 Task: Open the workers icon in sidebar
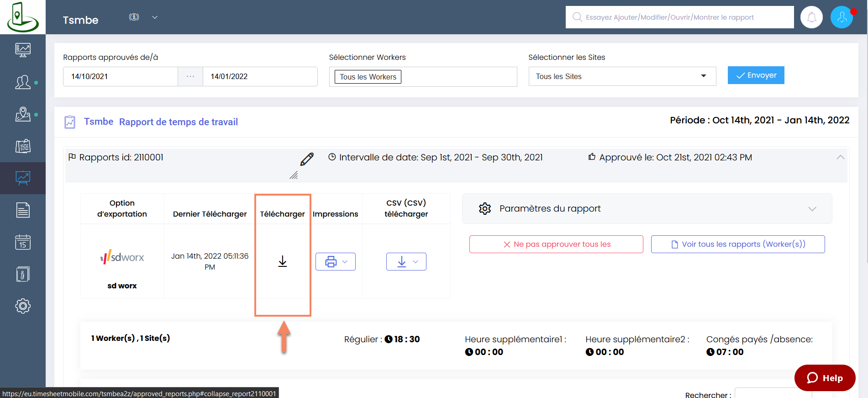click(x=23, y=82)
